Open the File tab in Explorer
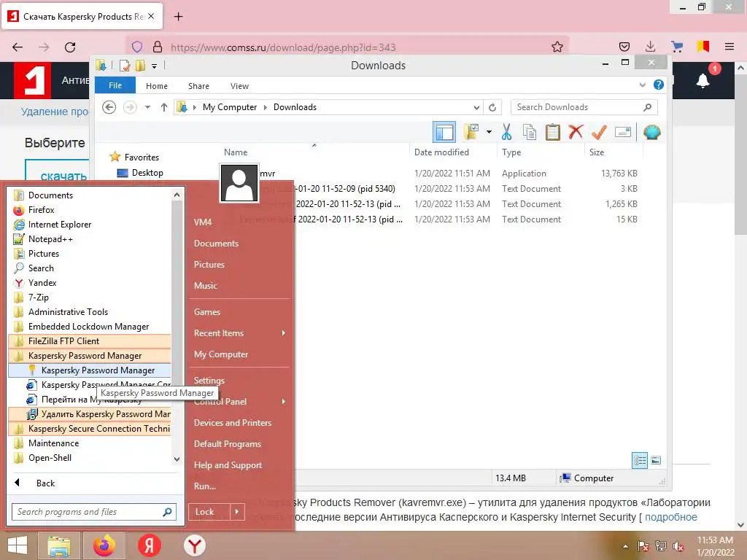This screenshot has width=747, height=560. (115, 85)
